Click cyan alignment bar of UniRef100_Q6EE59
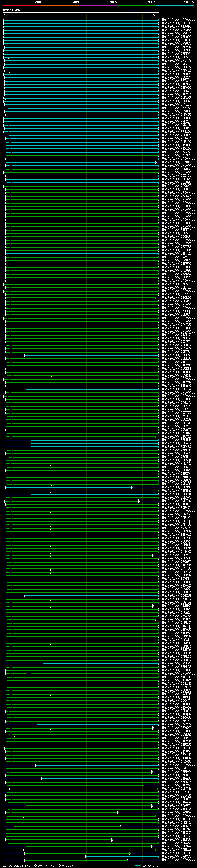Viewport: 197px width, 868px height. click(92, 355)
